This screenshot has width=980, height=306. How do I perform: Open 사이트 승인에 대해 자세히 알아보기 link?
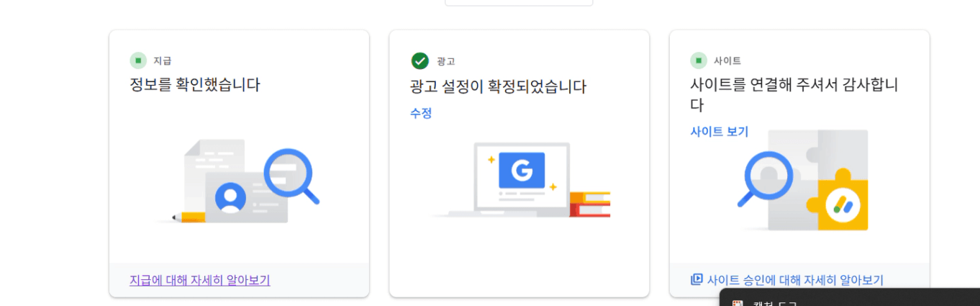(x=795, y=280)
